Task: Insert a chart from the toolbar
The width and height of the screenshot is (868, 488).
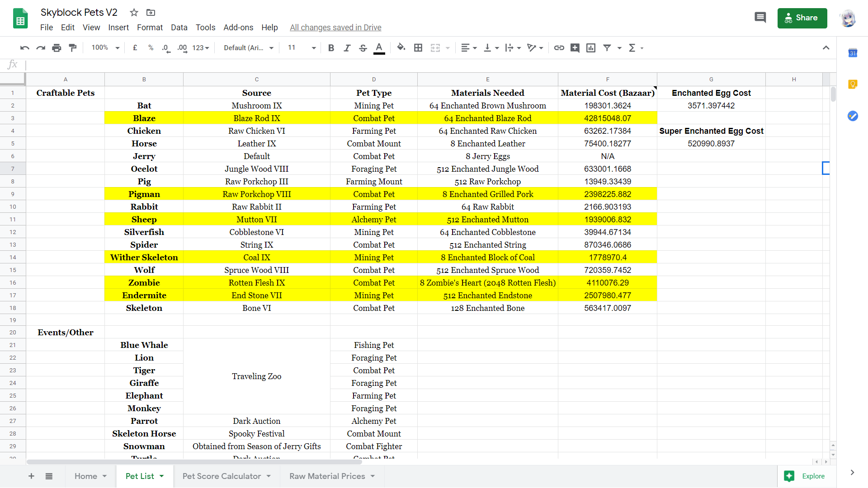Action: pos(591,48)
